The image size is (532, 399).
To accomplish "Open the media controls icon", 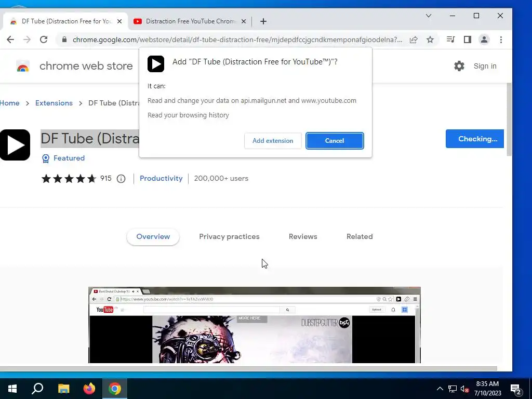I will pos(450,39).
